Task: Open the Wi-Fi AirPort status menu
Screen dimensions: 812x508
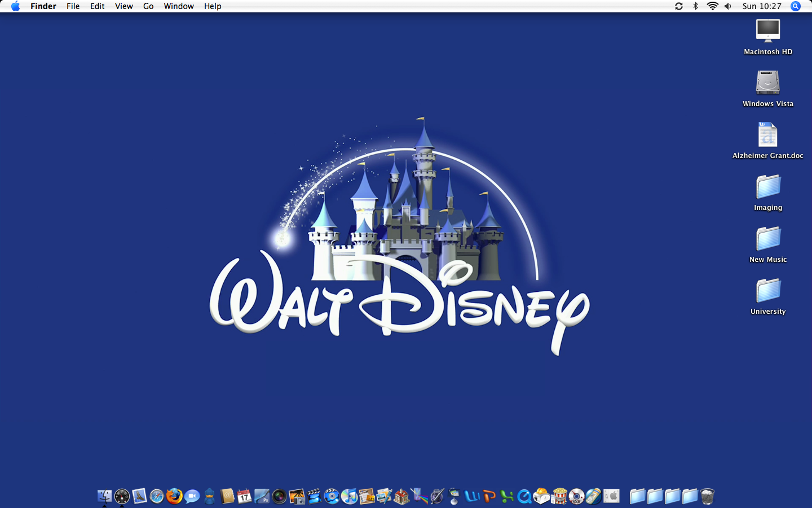Action: [713, 6]
